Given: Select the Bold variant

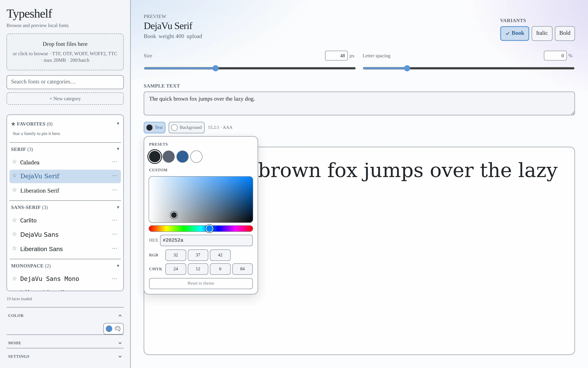Looking at the screenshot, I should click(x=565, y=33).
